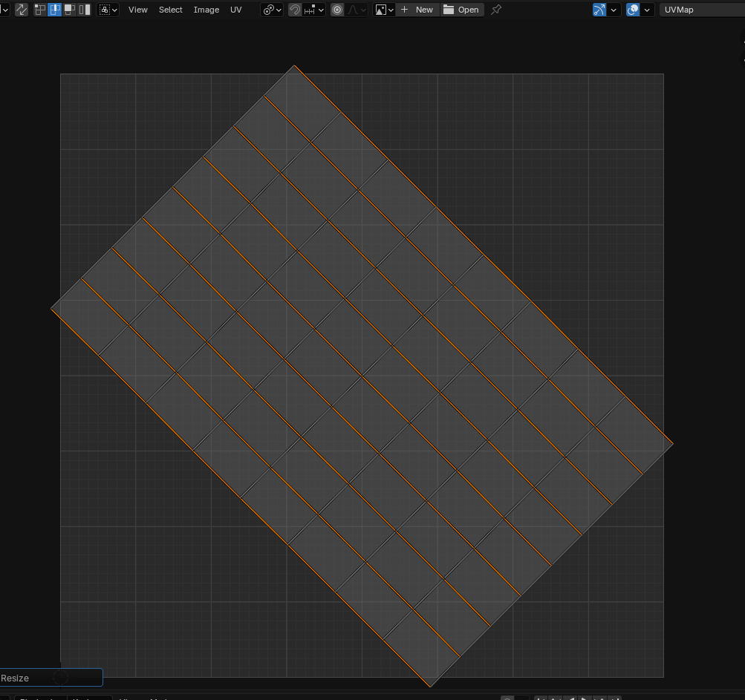
Task: Select UV edge select mode
Action: pos(55,10)
